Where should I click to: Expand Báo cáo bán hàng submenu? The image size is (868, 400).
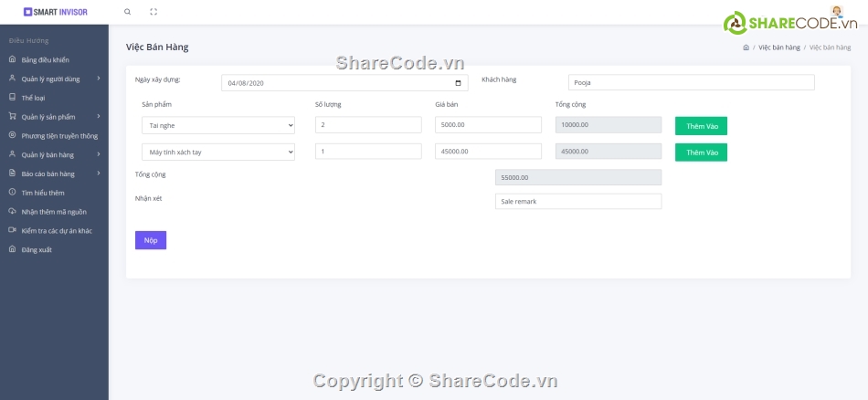click(x=98, y=174)
